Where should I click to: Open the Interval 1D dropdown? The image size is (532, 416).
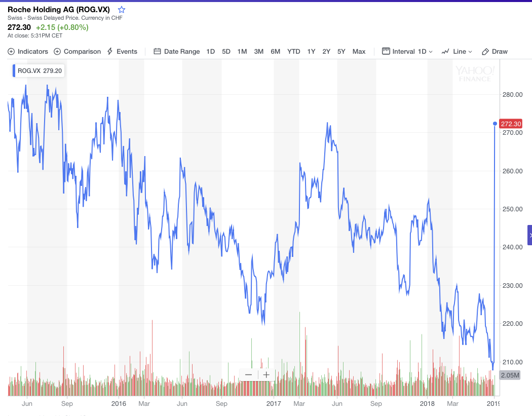pos(407,52)
